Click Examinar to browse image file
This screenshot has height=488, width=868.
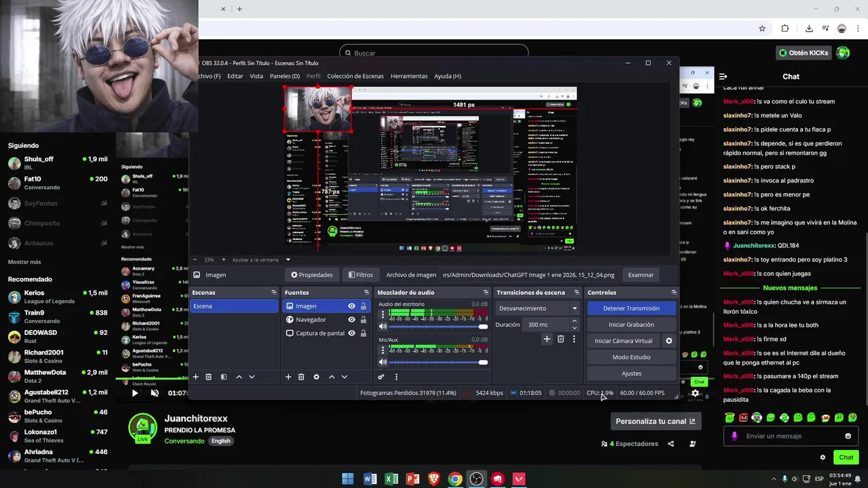(x=641, y=275)
